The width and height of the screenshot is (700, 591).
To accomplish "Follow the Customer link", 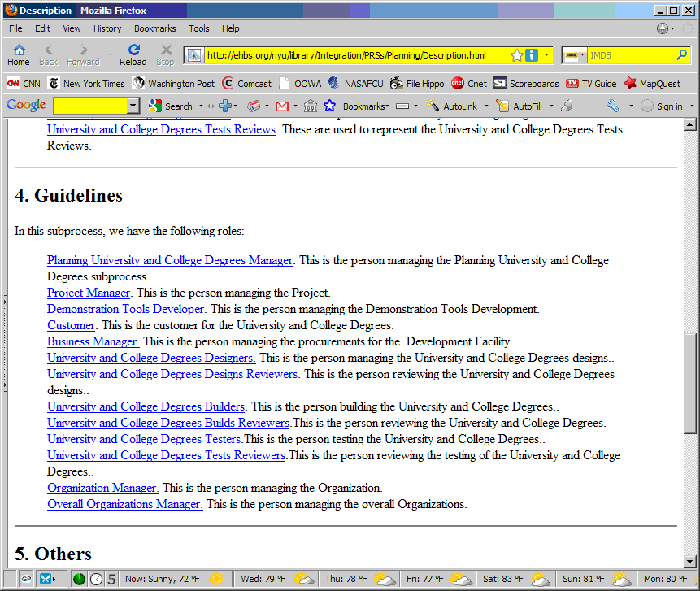I will pyautogui.click(x=71, y=325).
